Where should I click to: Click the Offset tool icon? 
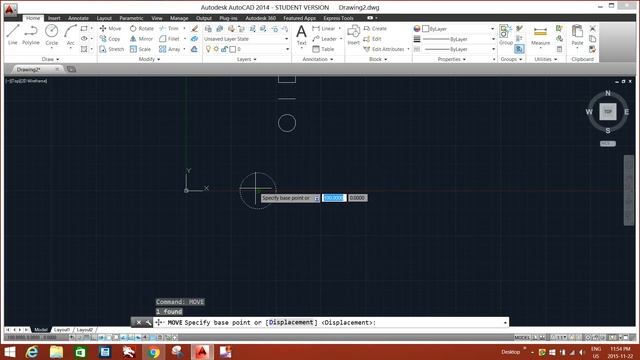[x=195, y=49]
